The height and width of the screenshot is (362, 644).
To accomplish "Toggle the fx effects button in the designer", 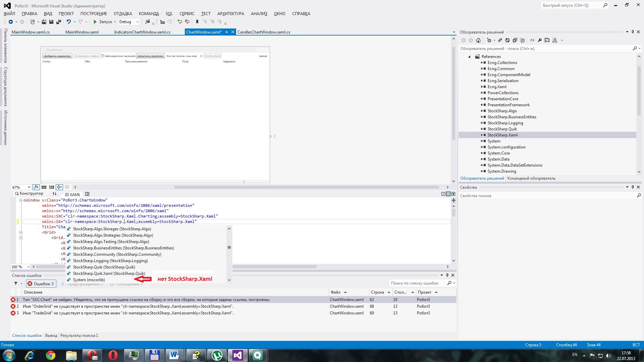I will pyautogui.click(x=36, y=187).
